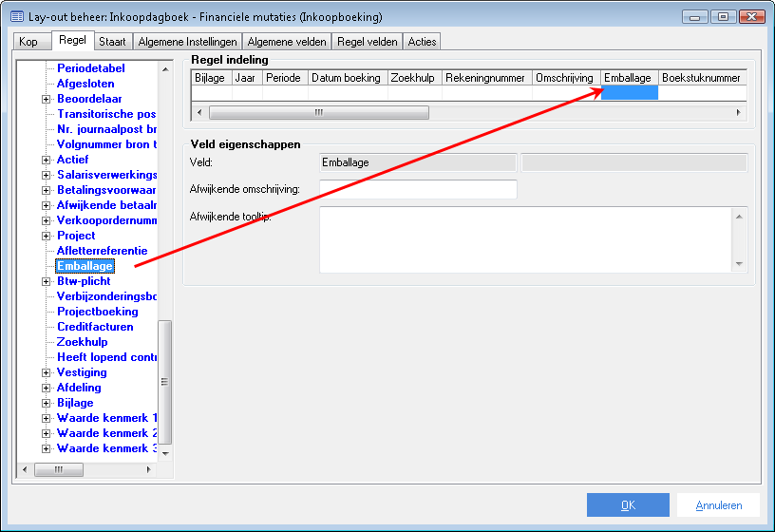Screen dimensions: 775x532
Task: Click the Regel indeling horizontal scrollbar thumb
Action: (x=319, y=113)
